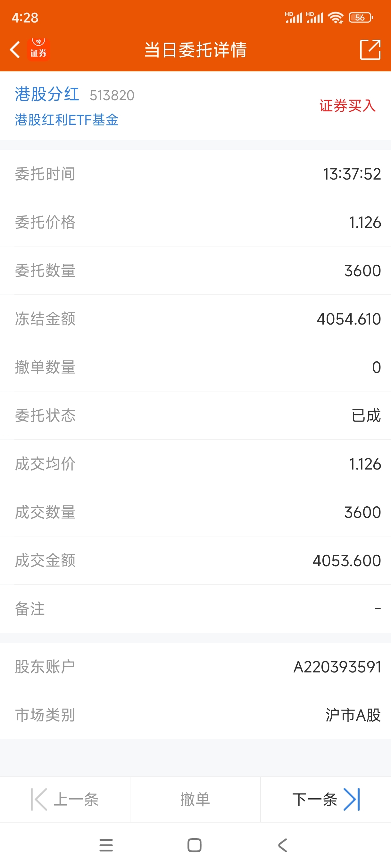The width and height of the screenshot is (391, 868).
Task: Tap the 证券买入 order type label
Action: point(347,106)
